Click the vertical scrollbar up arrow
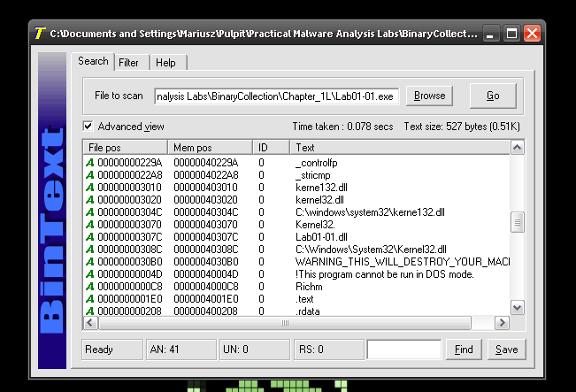Screen dimensions: 576x392 click(518, 147)
